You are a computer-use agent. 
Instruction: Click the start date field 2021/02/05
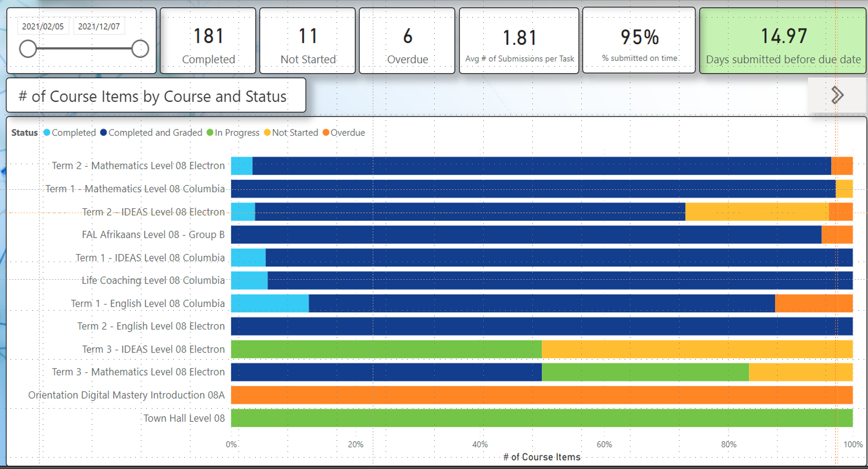coord(43,27)
